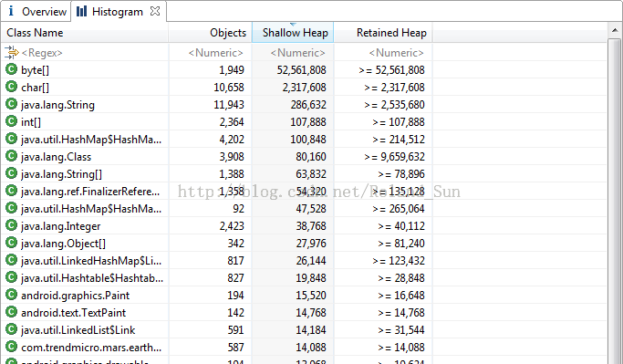623x364 pixels.
Task: Click the Regex class name filter field
Action: (x=42, y=53)
